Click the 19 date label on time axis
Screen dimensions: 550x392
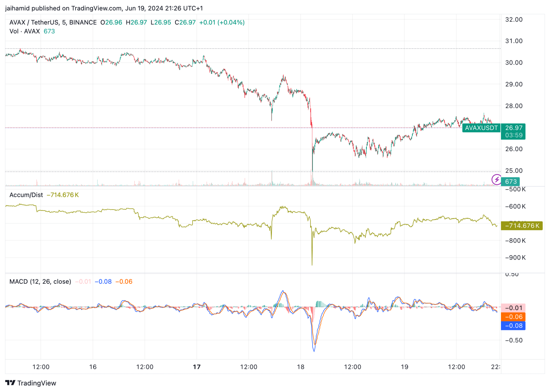(404, 367)
